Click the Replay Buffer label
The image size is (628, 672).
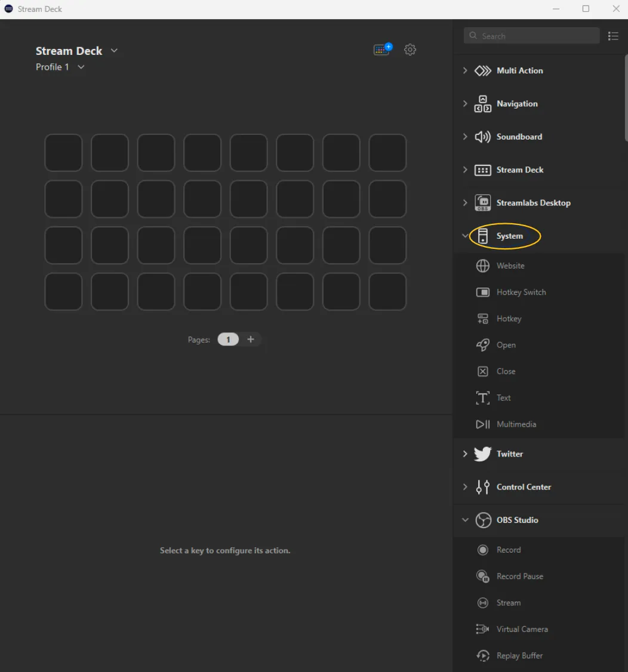tap(519, 656)
